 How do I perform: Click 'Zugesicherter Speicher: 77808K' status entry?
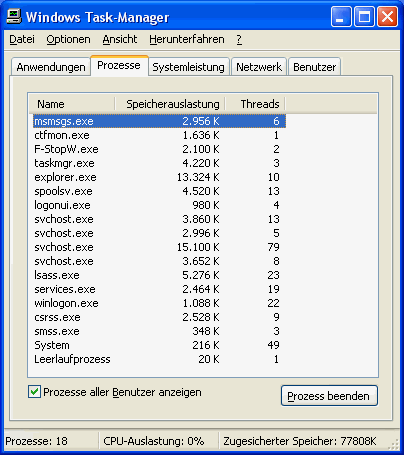tap(300, 441)
